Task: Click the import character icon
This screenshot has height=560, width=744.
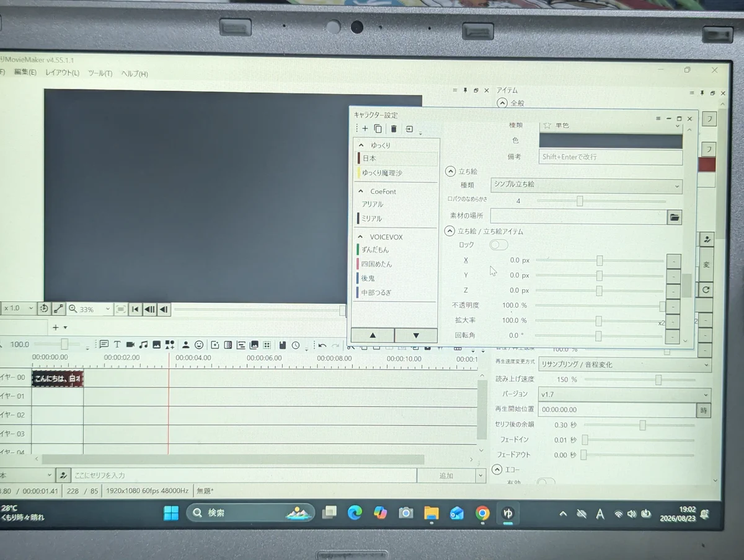Action: 409,129
